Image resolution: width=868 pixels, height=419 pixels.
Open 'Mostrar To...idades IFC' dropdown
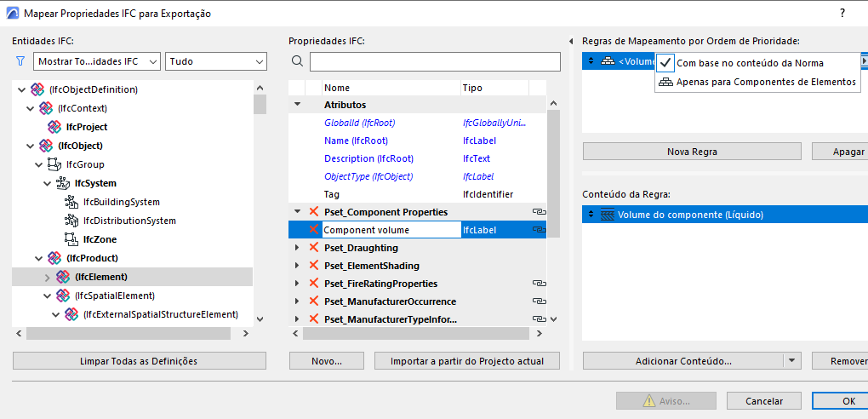(x=97, y=61)
